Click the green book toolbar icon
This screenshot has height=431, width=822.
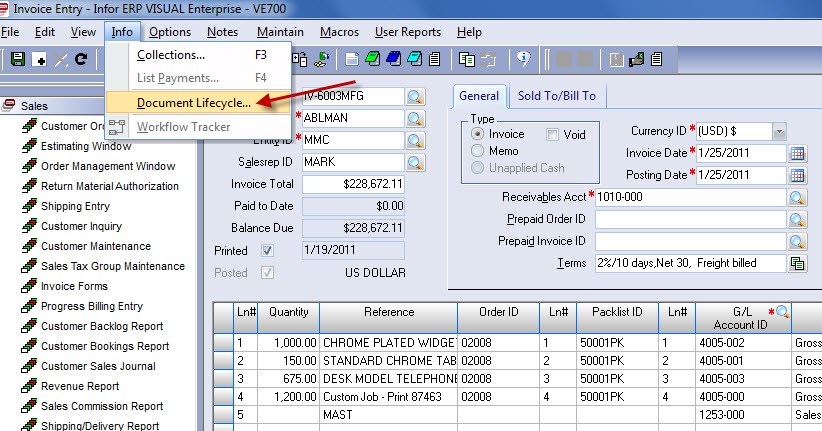point(373,59)
